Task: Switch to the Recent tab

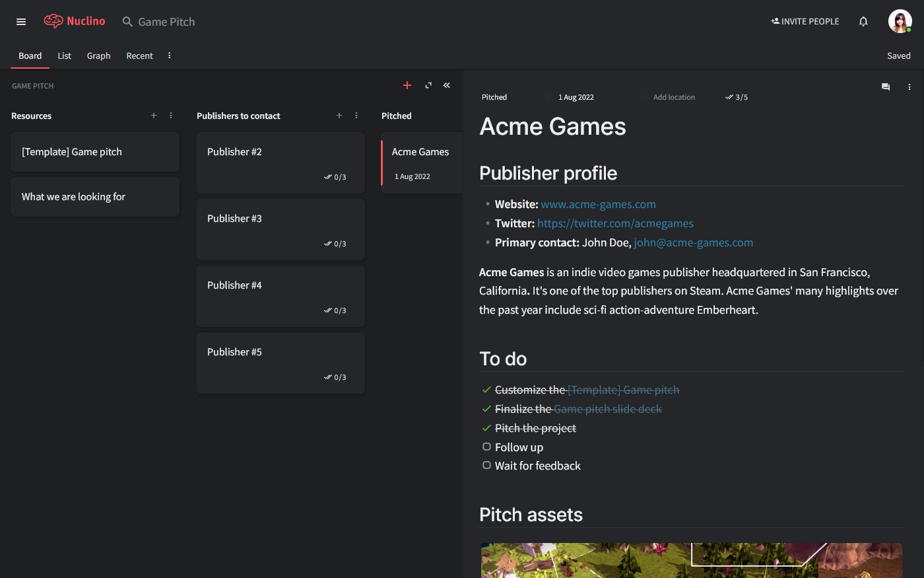Action: pos(140,55)
